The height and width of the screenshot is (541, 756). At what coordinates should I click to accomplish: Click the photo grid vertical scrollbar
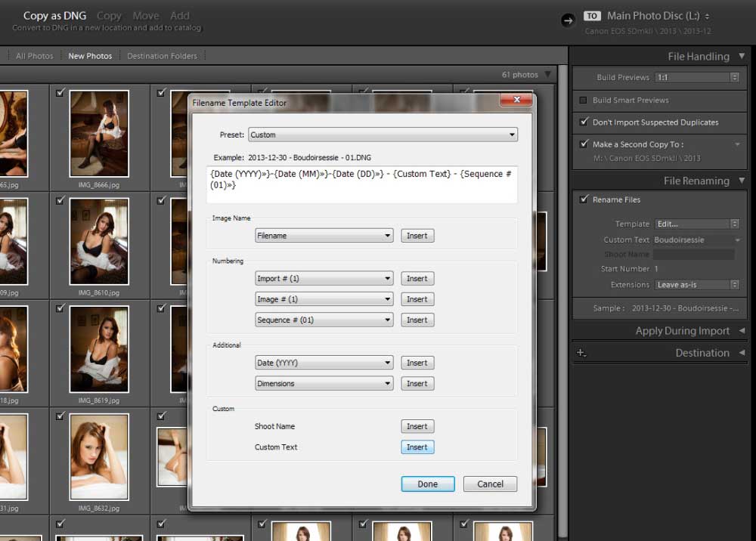(562, 301)
